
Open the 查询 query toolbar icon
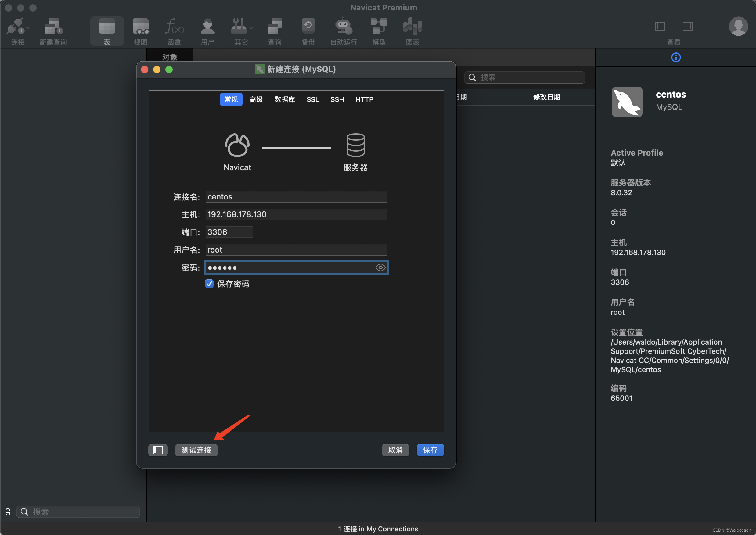point(275,26)
